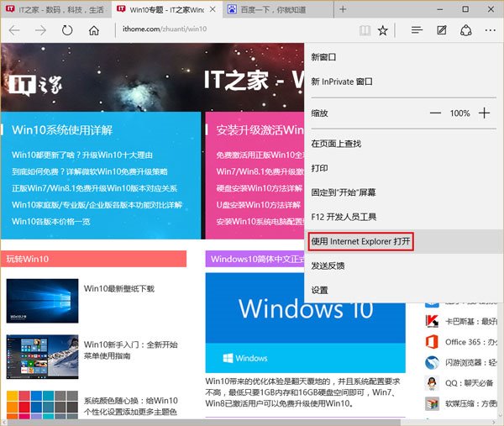This screenshot has width=504, height=426.
Task: Open Win10最新壁纸下载 article link
Action: [x=119, y=288]
